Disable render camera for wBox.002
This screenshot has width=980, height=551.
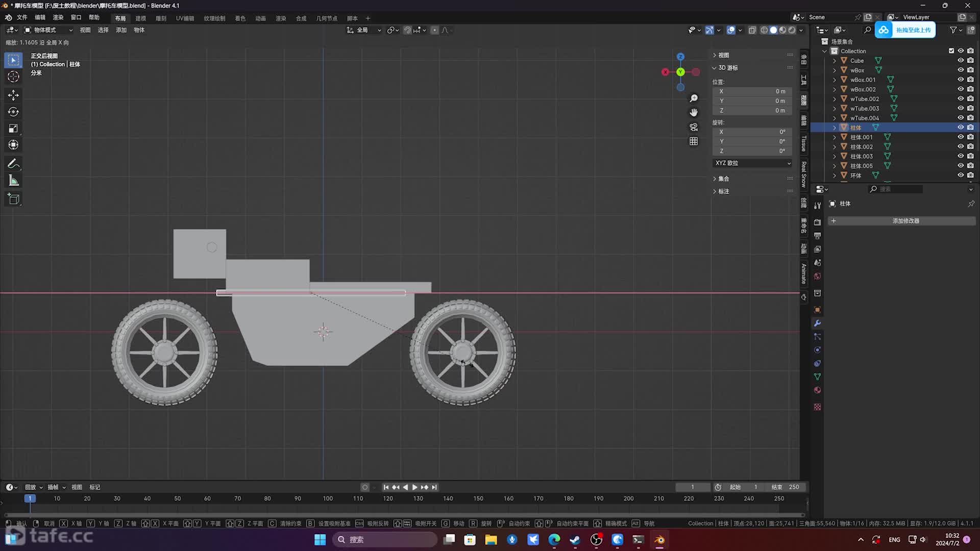click(970, 89)
